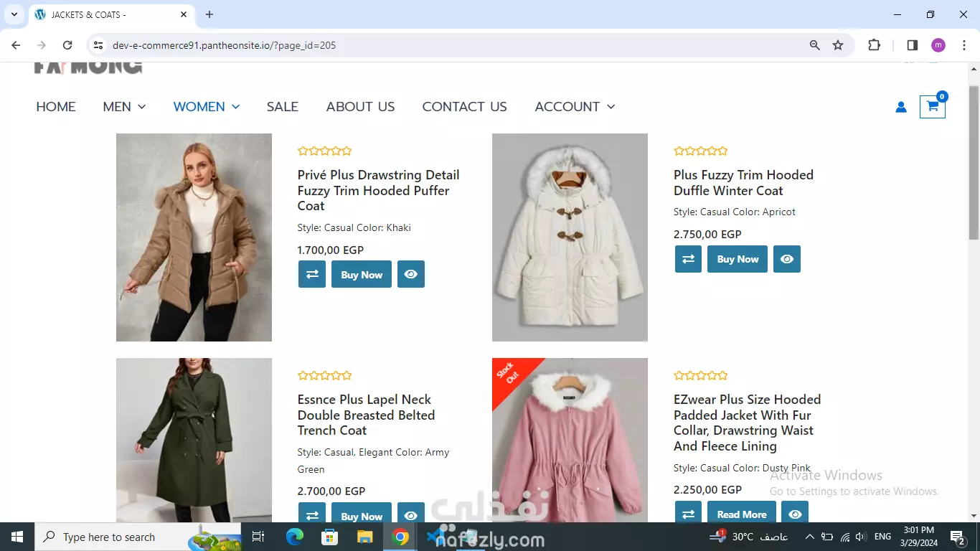Open Chrome profile avatar
This screenshot has width=980, height=551.
(938, 45)
